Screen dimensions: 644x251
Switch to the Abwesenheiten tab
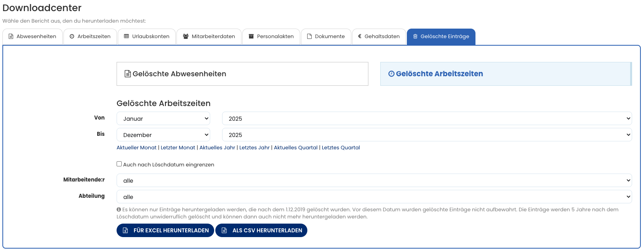click(x=33, y=37)
